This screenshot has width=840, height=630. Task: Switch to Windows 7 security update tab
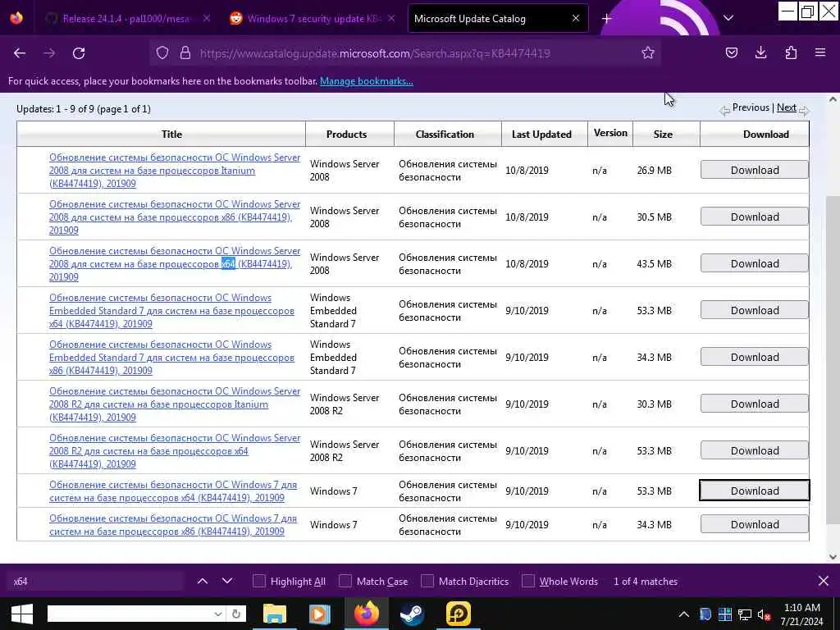click(x=313, y=19)
